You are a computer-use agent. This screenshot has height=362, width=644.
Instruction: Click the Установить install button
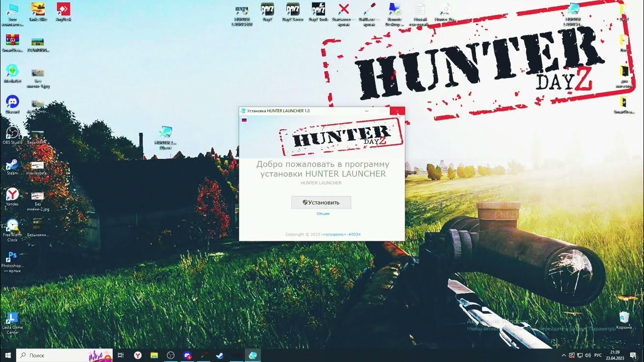click(321, 203)
